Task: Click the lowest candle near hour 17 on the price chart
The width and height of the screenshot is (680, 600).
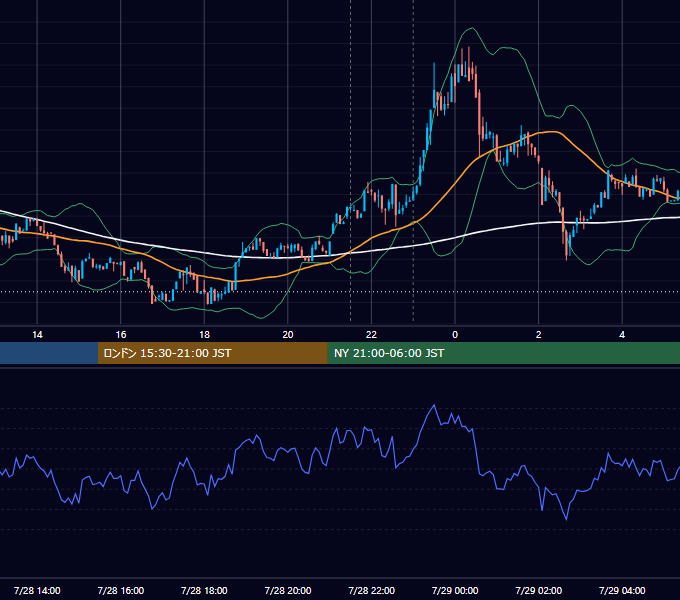Action: coord(152,294)
